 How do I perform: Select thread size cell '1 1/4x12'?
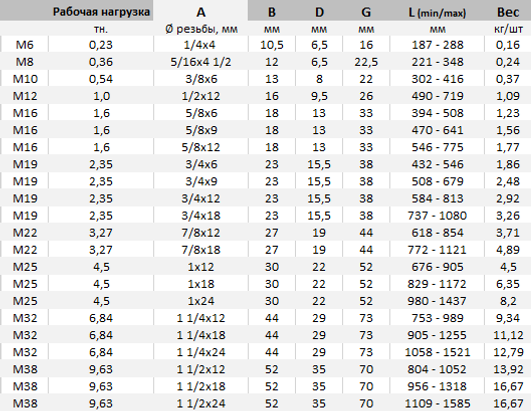[201, 318]
